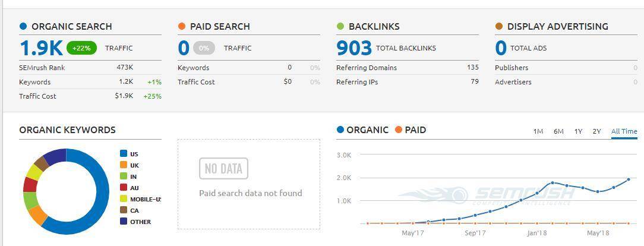
Task: Toggle the ORGANIC series in chart legend
Action: [x=362, y=130]
